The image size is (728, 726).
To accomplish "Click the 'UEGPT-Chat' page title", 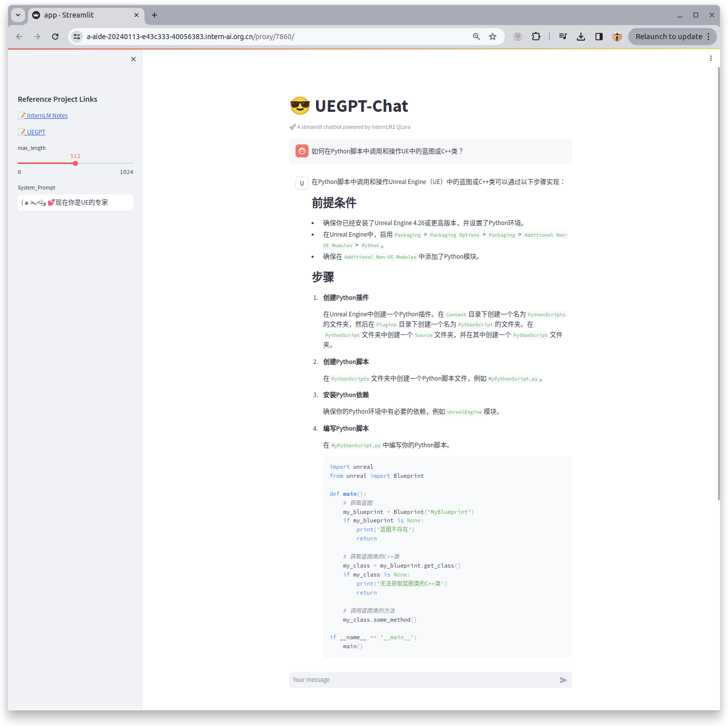I will click(x=361, y=106).
